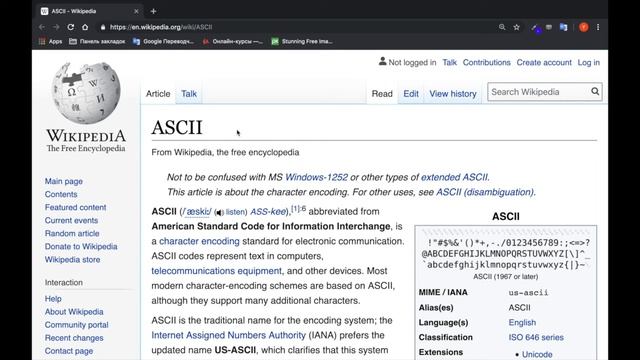640x360 pixels.
Task: Click the pen extension icon in toolbar
Action: click(x=535, y=27)
